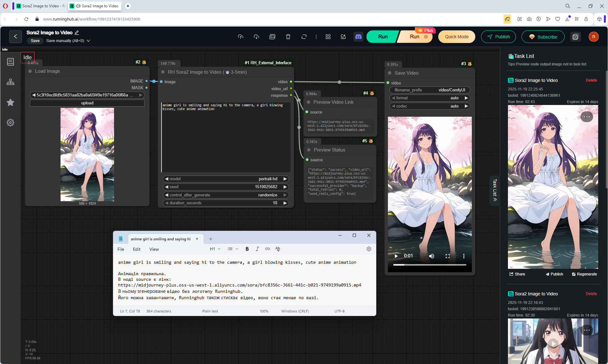Toggle italic formatting in Notepad
Image resolution: width=608 pixels, height=364 pixels.
257,249
